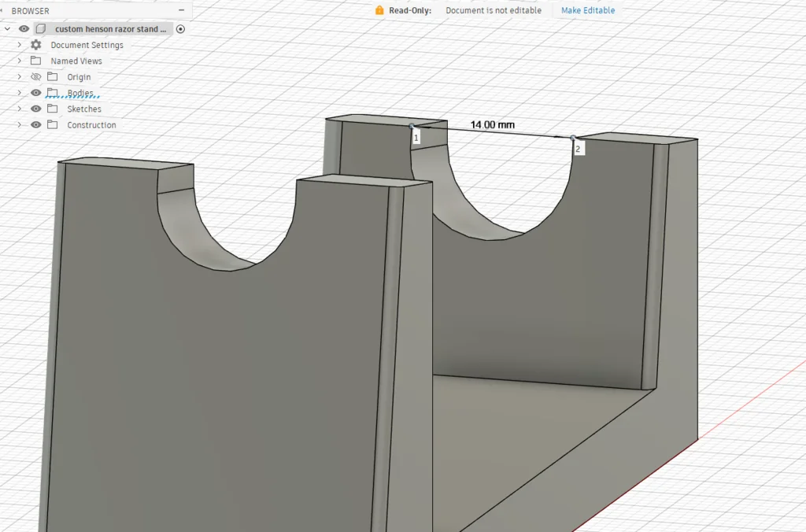Click the Sketches folder icon

coord(52,109)
